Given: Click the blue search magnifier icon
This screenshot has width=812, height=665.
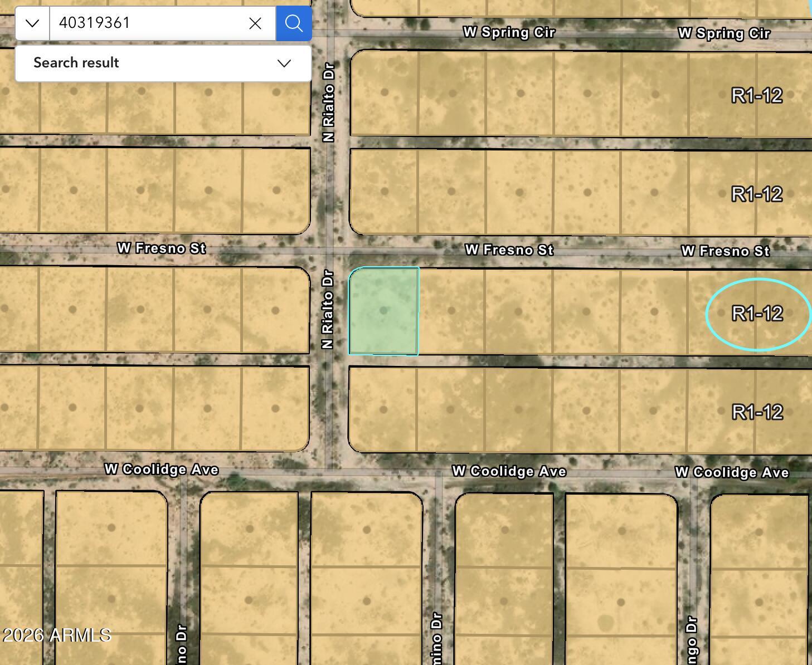Looking at the screenshot, I should coord(293,23).
